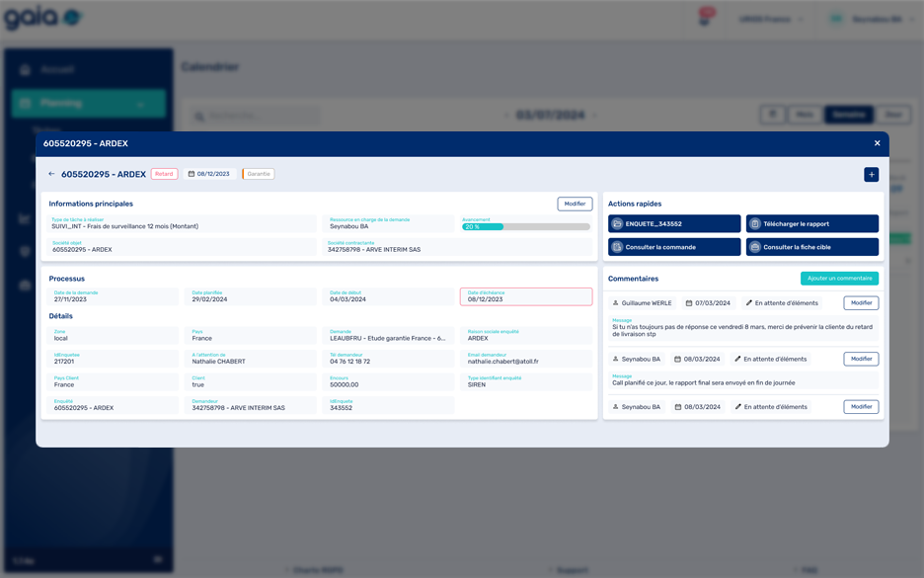Click Modifier in Informations principales
Image resolution: width=924 pixels, height=578 pixels.
[575, 204]
